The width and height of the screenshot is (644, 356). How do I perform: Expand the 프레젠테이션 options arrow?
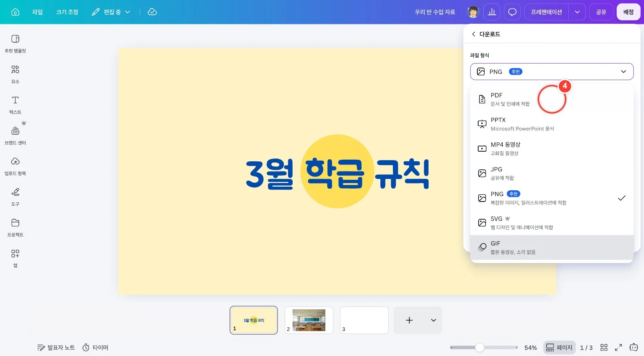577,12
